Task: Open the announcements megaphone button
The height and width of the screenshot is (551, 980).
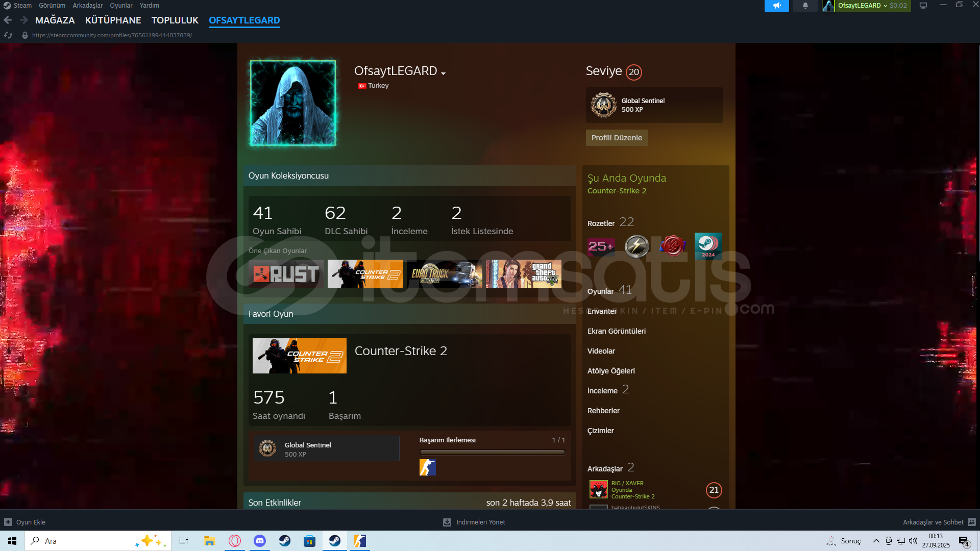Action: point(776,6)
